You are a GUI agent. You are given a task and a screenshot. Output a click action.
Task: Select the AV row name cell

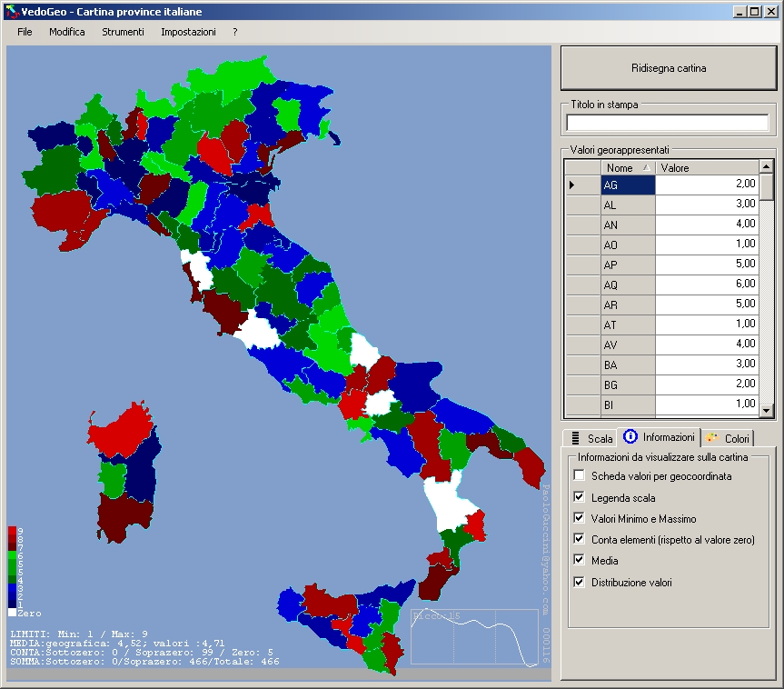[x=628, y=345]
